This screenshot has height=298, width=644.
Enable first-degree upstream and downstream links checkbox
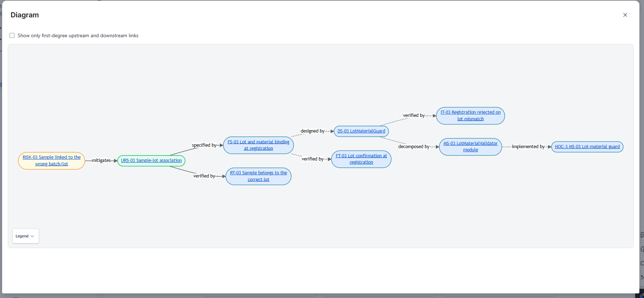pyautogui.click(x=12, y=35)
